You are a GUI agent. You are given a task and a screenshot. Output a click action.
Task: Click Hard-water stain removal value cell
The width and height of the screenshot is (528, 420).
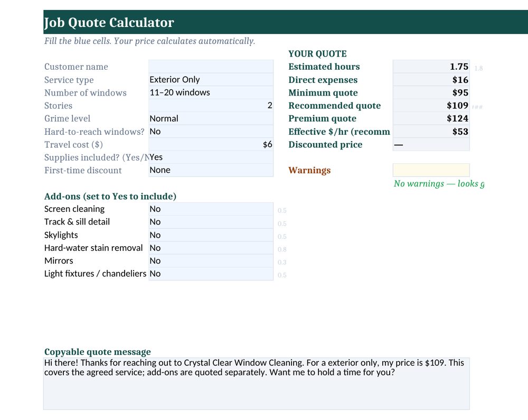tap(211, 248)
